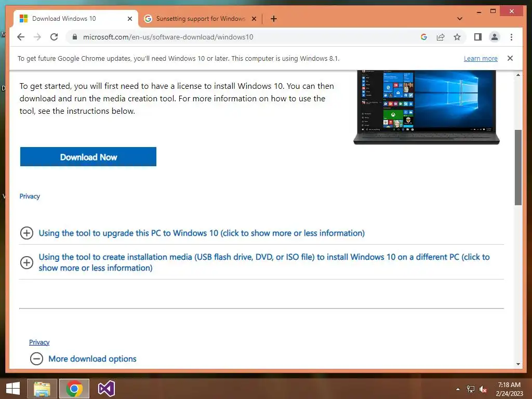Click the muted volume tray icon
532x399 pixels.
(483, 389)
